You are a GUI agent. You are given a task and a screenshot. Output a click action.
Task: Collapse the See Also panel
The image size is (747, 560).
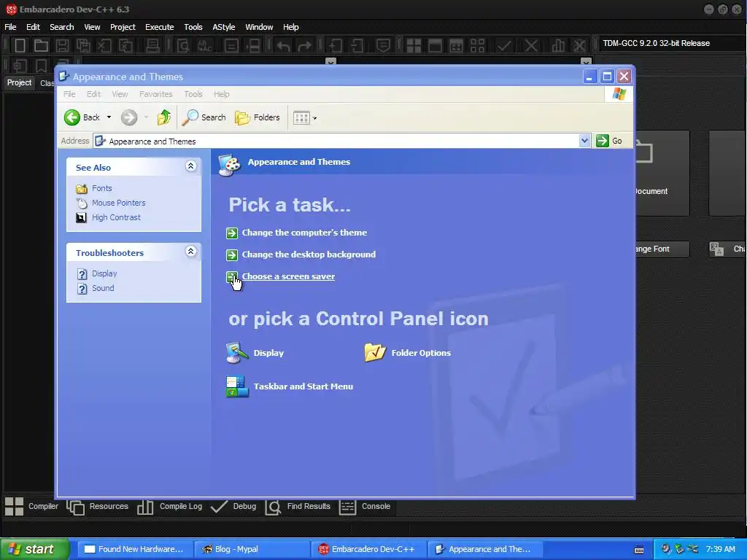190,166
